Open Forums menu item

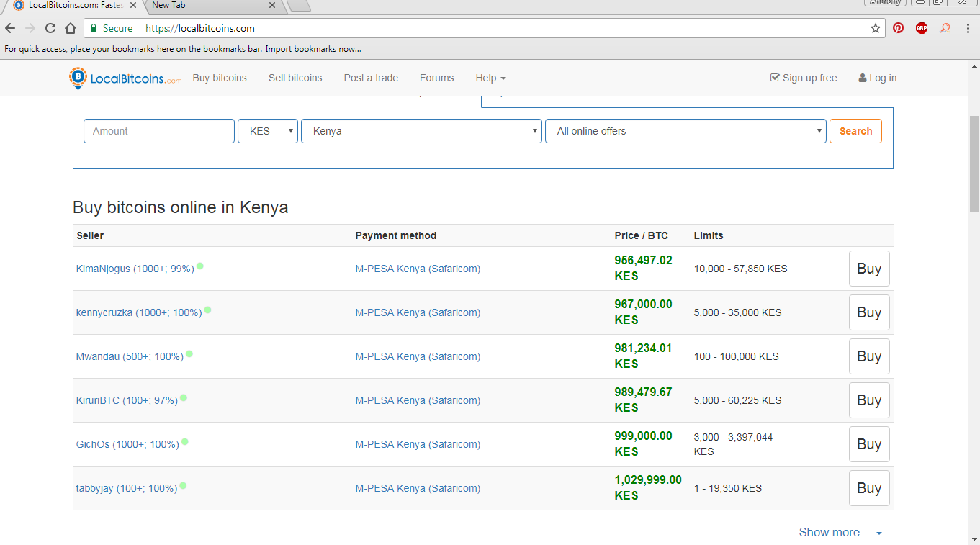click(x=437, y=78)
